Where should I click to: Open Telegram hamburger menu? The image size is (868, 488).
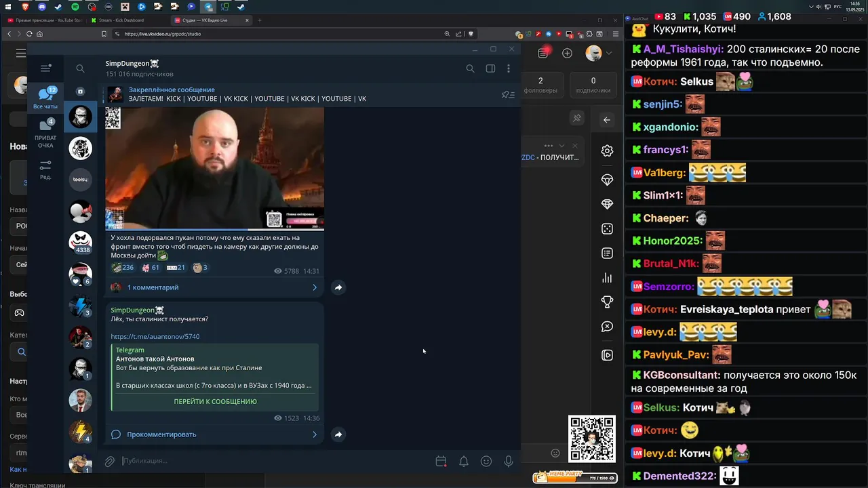[45, 68]
